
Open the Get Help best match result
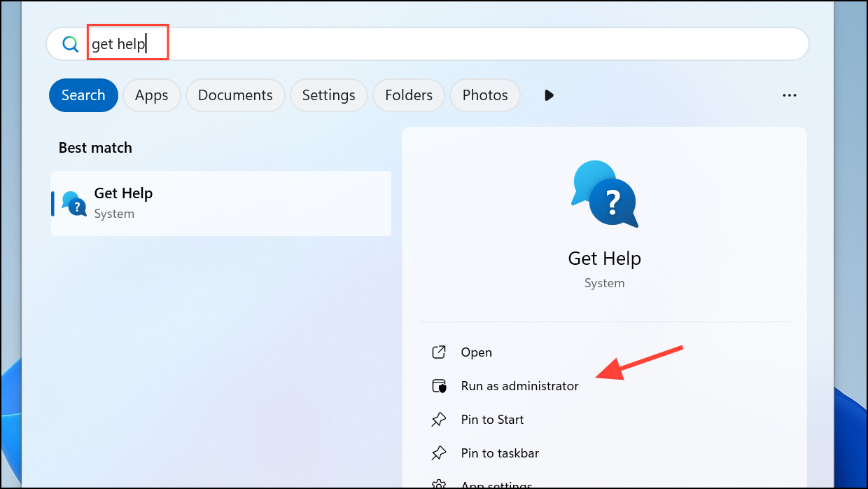point(221,203)
